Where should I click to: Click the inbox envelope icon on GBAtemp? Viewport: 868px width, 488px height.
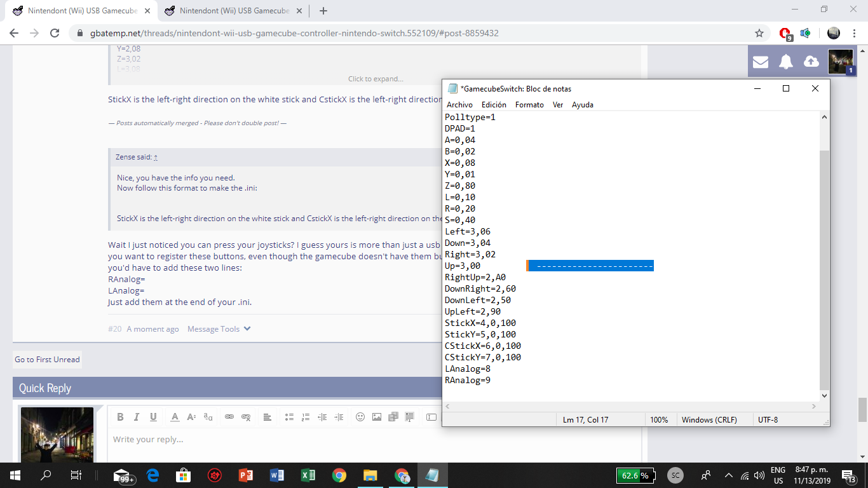coord(761,62)
